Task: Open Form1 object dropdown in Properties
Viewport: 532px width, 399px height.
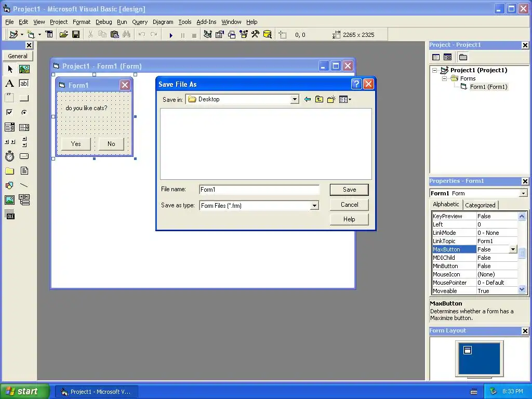Action: click(523, 193)
